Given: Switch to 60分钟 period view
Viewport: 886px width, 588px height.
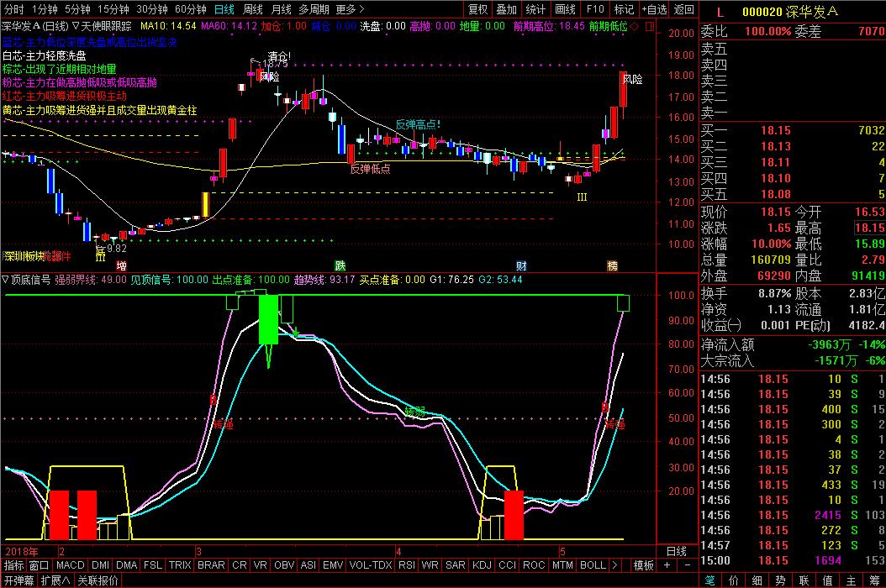Looking at the screenshot, I should 190,9.
